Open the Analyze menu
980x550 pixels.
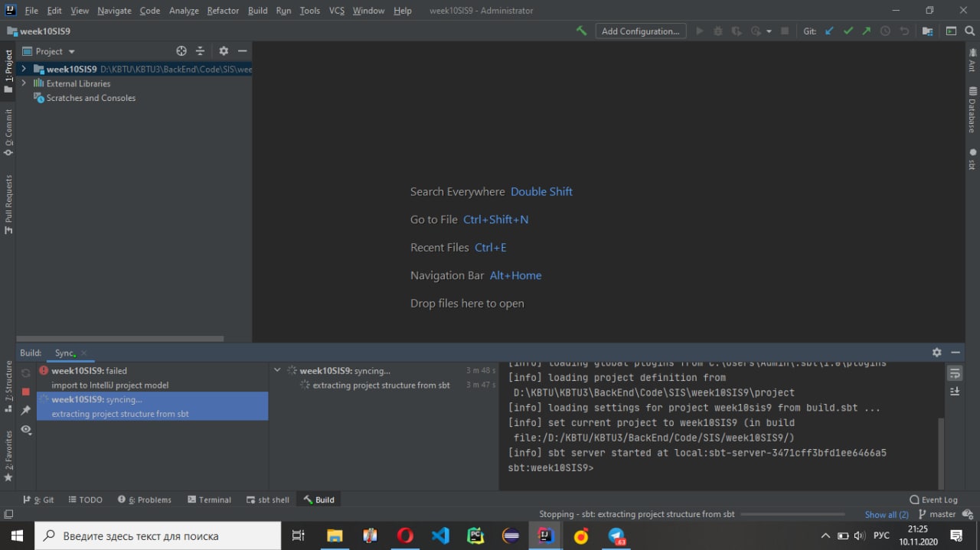[184, 11]
